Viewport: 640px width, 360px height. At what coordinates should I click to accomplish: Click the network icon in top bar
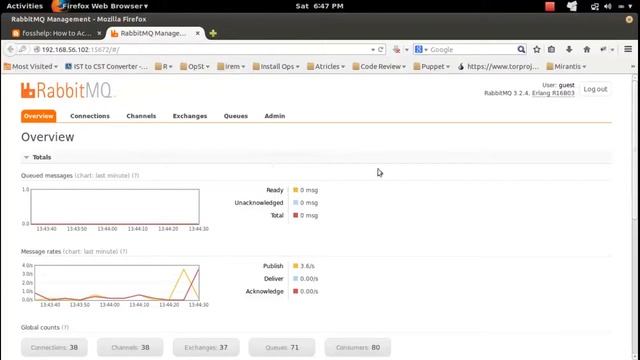[x=595, y=6]
